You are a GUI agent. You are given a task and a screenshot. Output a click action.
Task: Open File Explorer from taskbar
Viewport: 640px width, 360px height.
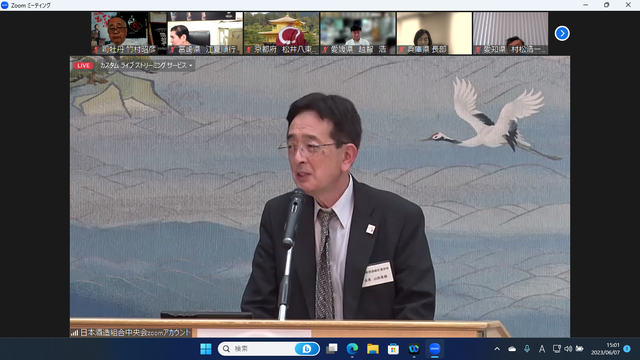(373, 349)
